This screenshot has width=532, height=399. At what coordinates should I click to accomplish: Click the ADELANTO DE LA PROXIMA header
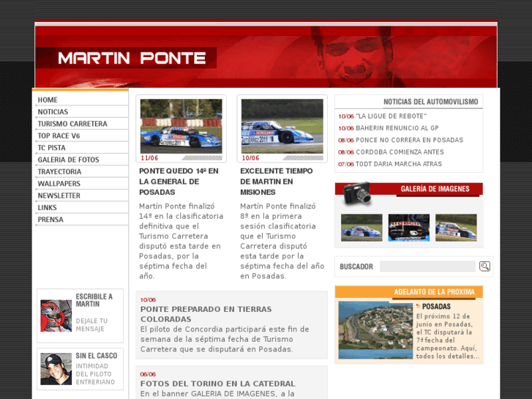434,292
